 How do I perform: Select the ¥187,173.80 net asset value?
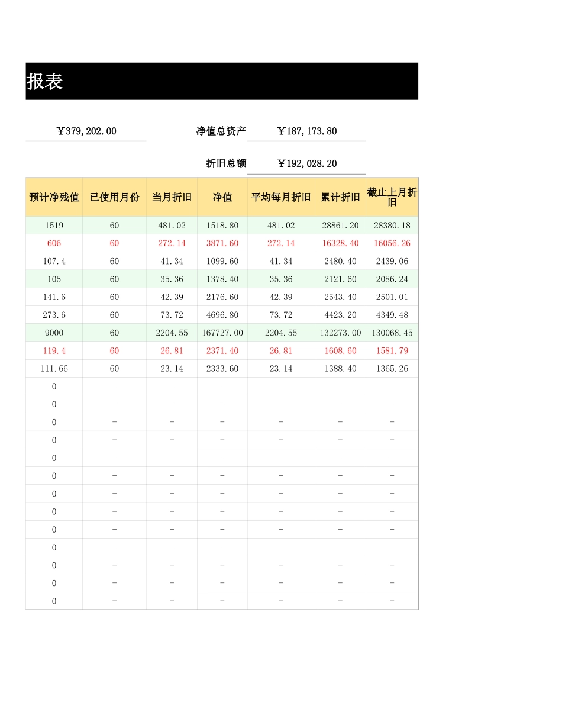(x=306, y=131)
